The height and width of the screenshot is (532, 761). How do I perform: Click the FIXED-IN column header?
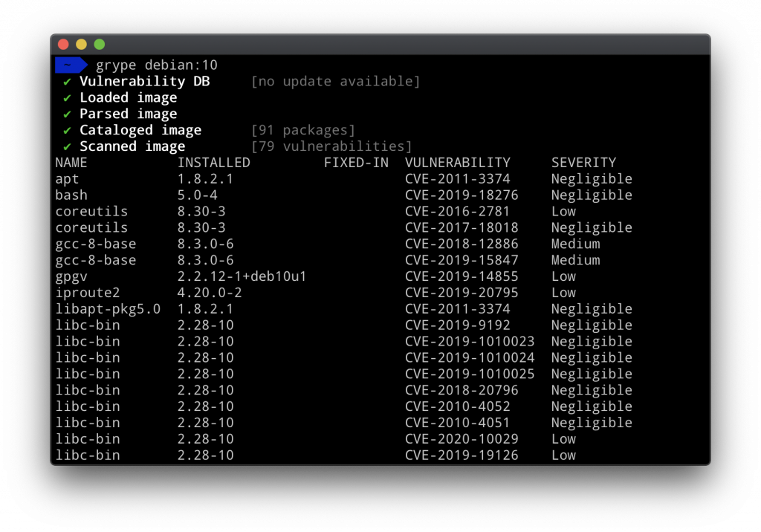tap(356, 163)
